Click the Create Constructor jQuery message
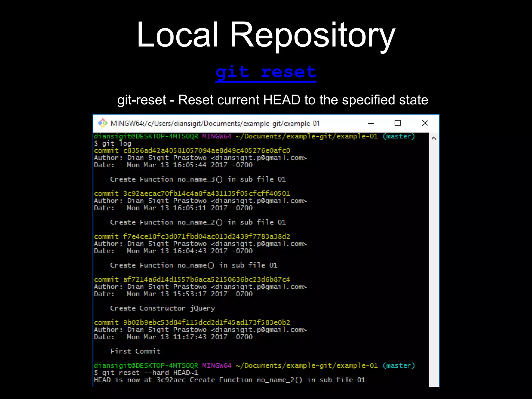 [x=163, y=308]
